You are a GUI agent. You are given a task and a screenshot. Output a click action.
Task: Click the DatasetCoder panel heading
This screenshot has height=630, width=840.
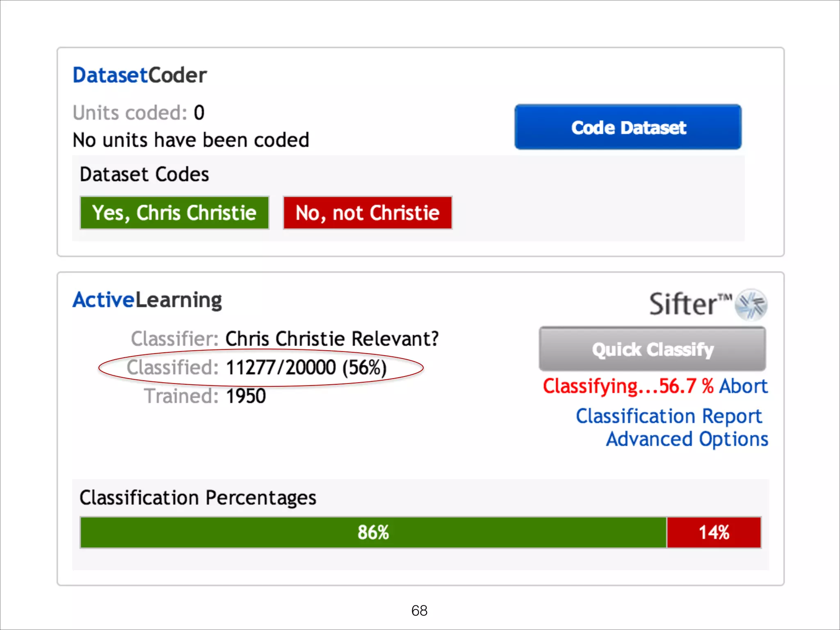(x=139, y=75)
